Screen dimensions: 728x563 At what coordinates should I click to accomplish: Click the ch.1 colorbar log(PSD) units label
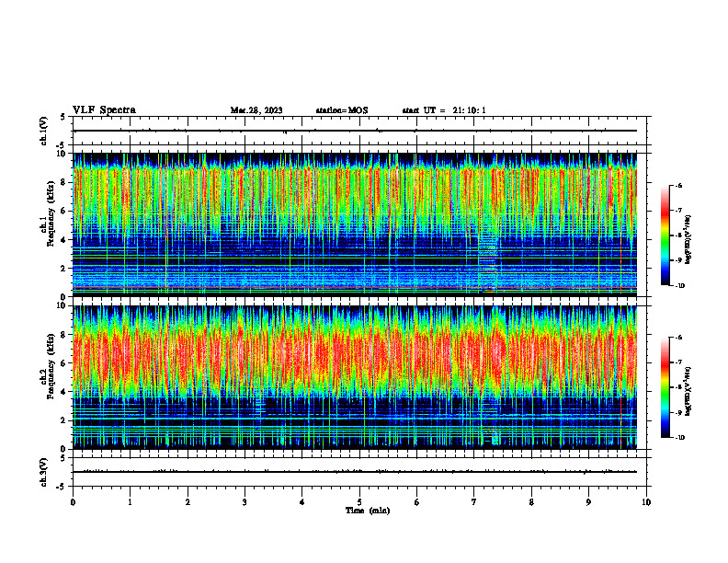click(x=688, y=239)
